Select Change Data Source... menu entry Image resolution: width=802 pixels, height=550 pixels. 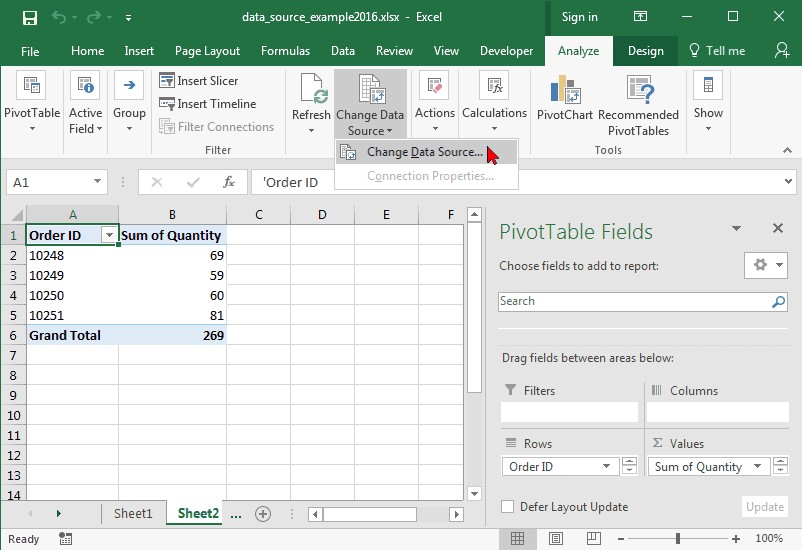click(x=426, y=152)
